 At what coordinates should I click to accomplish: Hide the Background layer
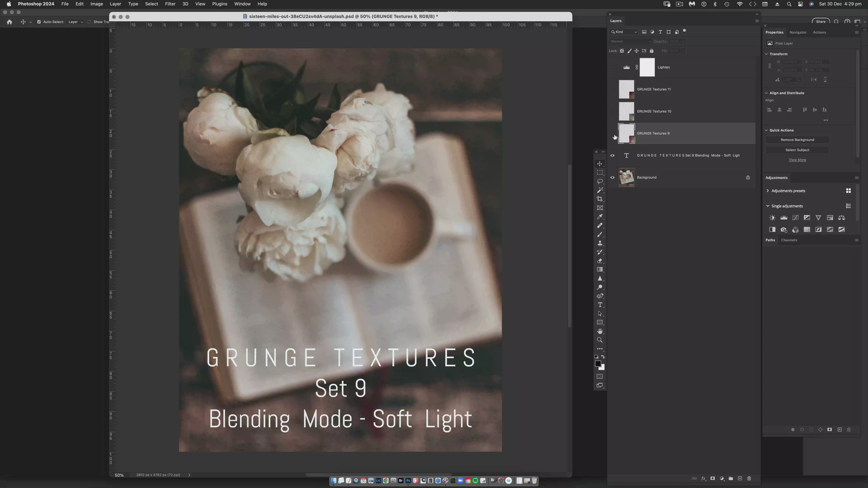[x=612, y=178]
